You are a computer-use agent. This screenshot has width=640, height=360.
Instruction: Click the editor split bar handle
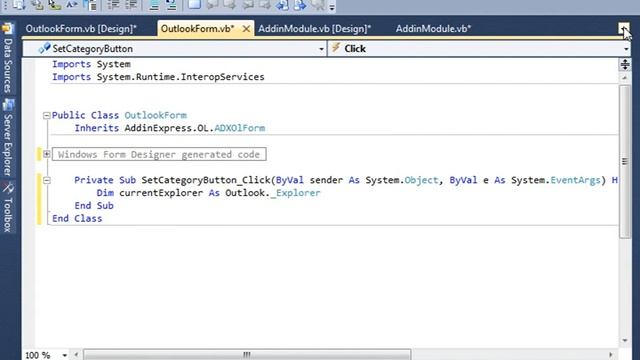(x=625, y=64)
